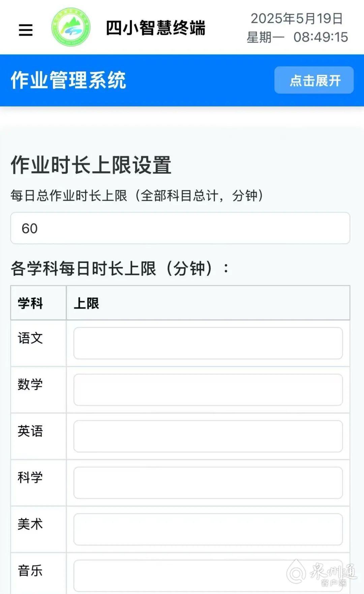Click the 点击展开 button
This screenshot has height=594, width=364.
[314, 80]
